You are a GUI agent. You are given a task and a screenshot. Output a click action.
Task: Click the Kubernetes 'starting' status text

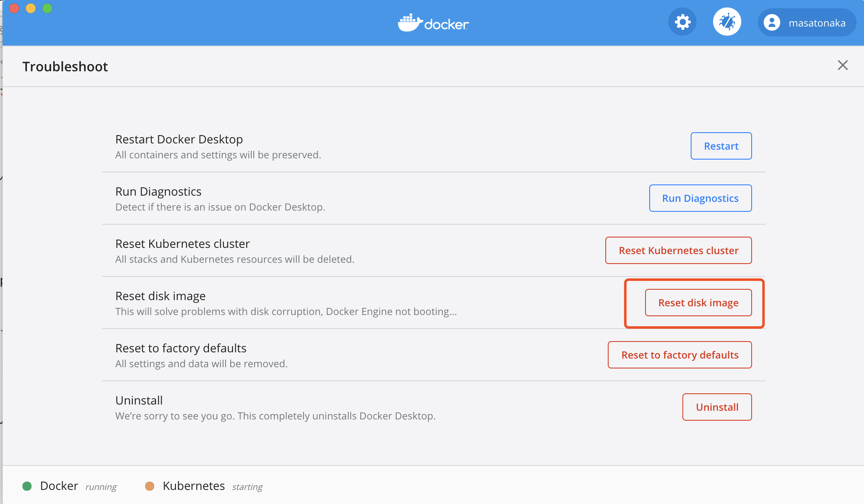(247, 487)
